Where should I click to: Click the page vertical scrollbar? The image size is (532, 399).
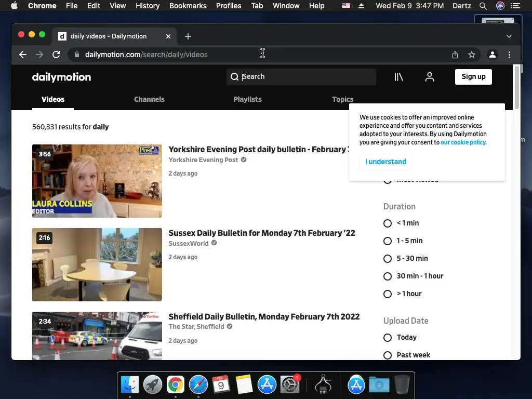[x=517, y=87]
